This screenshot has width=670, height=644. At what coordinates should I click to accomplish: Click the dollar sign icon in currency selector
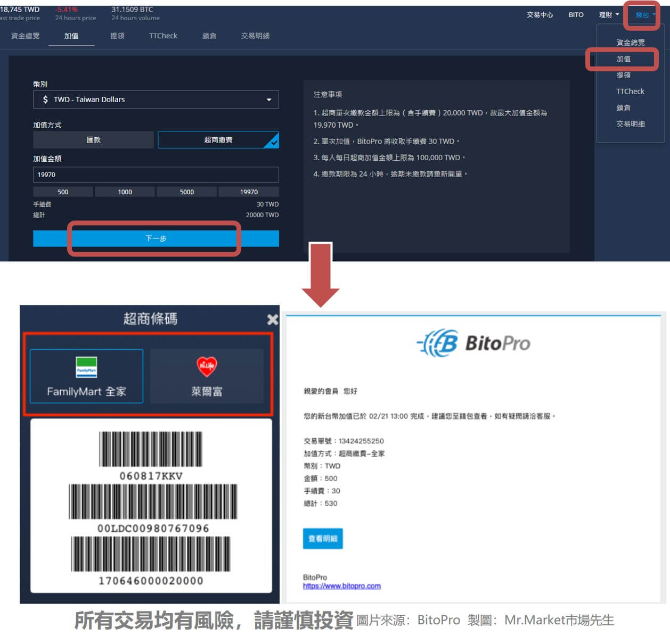45,100
